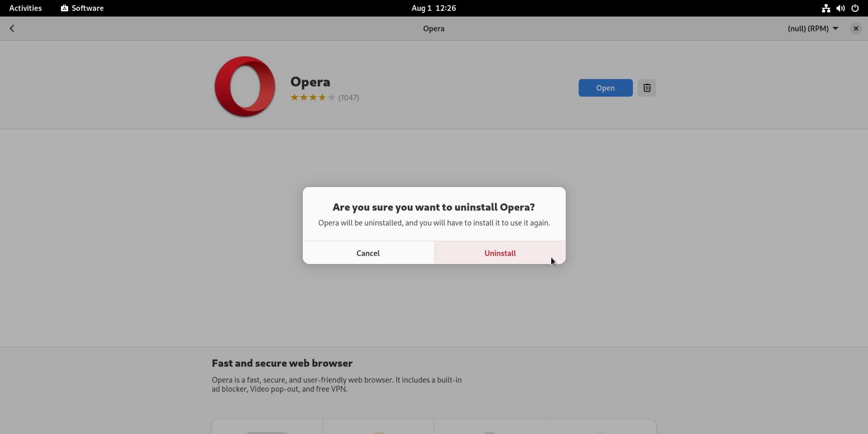Screen dimensions: 868x434
Task: Click the 'Opera' window title in header bar
Action: coord(434,28)
